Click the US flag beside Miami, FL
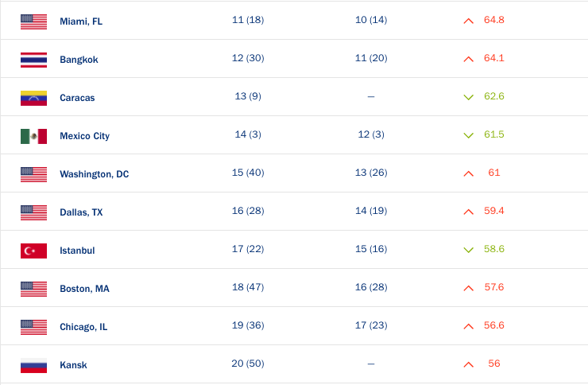 pos(33,21)
